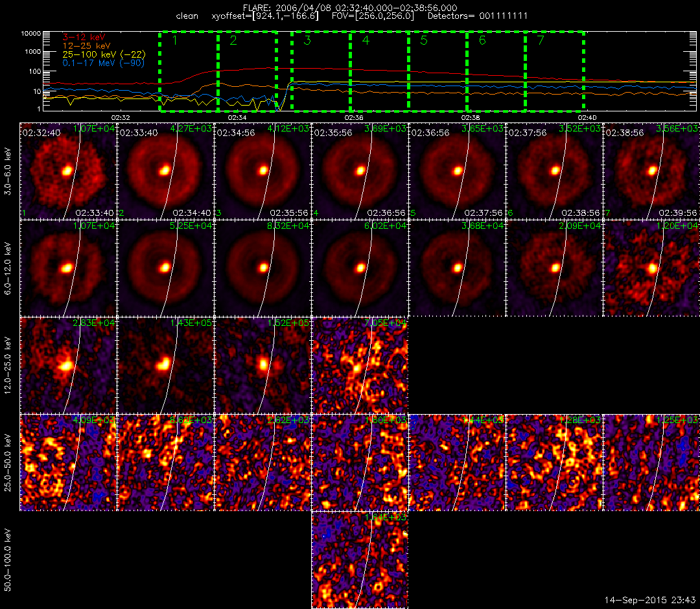Image resolution: width=700 pixels, height=609 pixels.
Task: Click the 3-12 keV legend entry
Action: click(84, 37)
